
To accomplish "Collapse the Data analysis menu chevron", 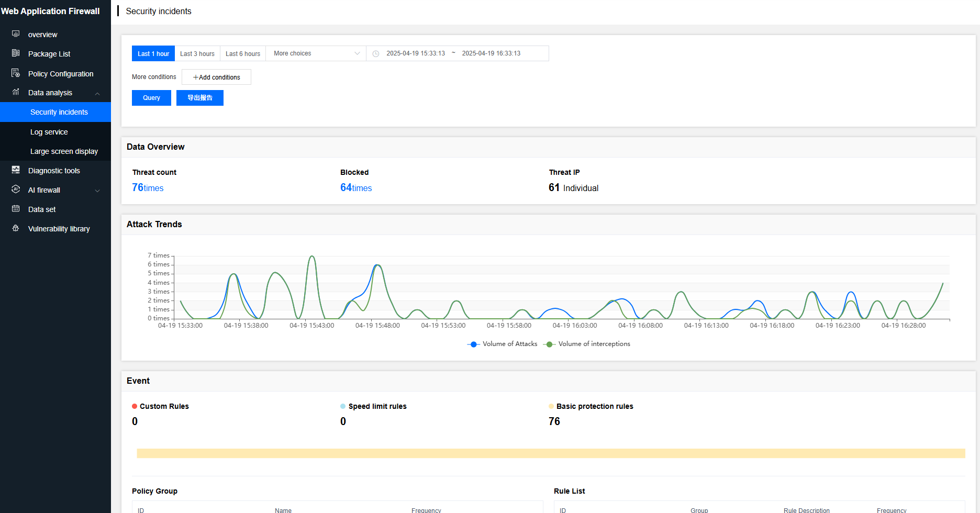I will 97,93.
